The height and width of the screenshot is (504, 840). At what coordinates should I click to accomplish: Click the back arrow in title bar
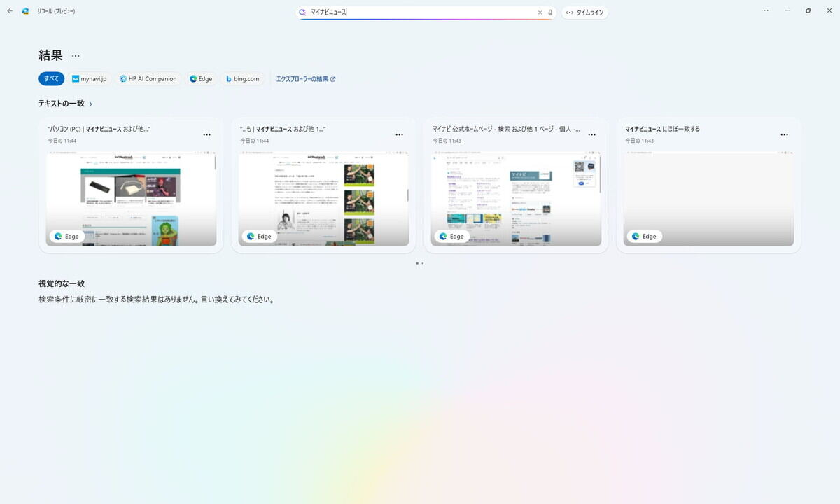[x=10, y=11]
